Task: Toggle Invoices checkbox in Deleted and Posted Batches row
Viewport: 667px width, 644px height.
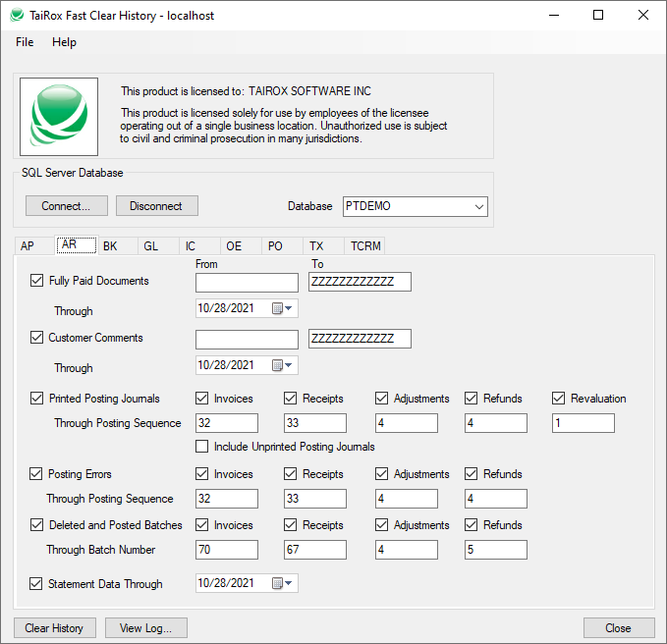Action: click(201, 525)
